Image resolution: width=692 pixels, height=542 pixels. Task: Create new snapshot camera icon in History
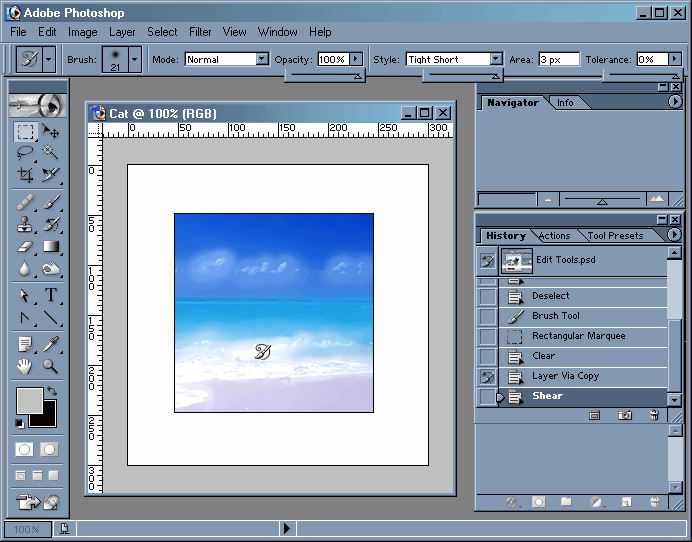[625, 415]
